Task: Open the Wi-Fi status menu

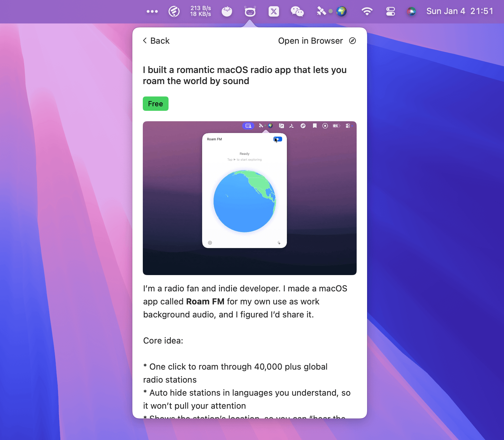Action: pos(367,12)
